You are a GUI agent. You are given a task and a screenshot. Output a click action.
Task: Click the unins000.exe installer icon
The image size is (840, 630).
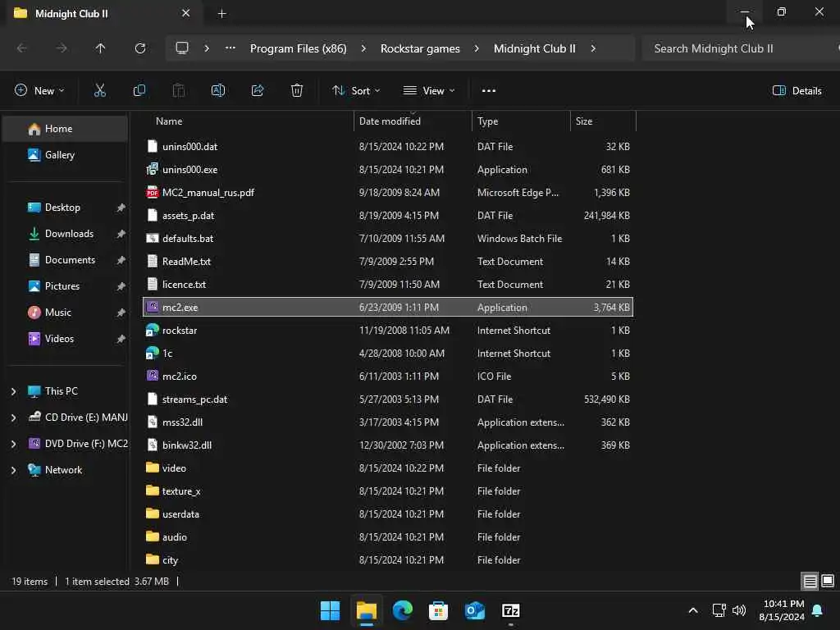point(152,169)
